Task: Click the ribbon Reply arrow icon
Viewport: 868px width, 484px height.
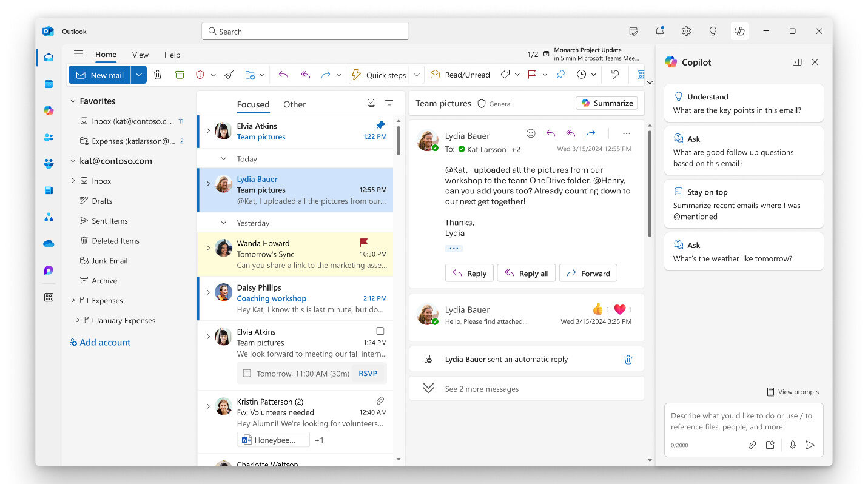Action: pyautogui.click(x=283, y=75)
